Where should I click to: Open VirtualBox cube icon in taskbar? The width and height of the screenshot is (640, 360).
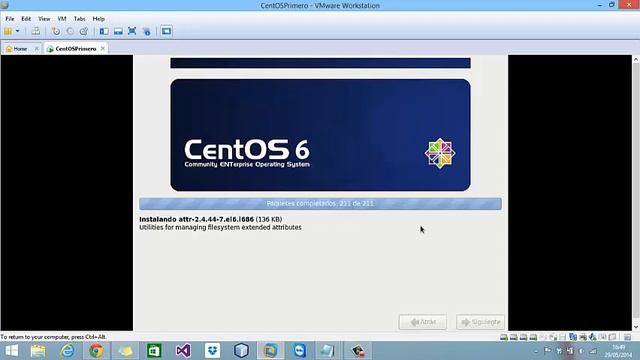click(241, 351)
